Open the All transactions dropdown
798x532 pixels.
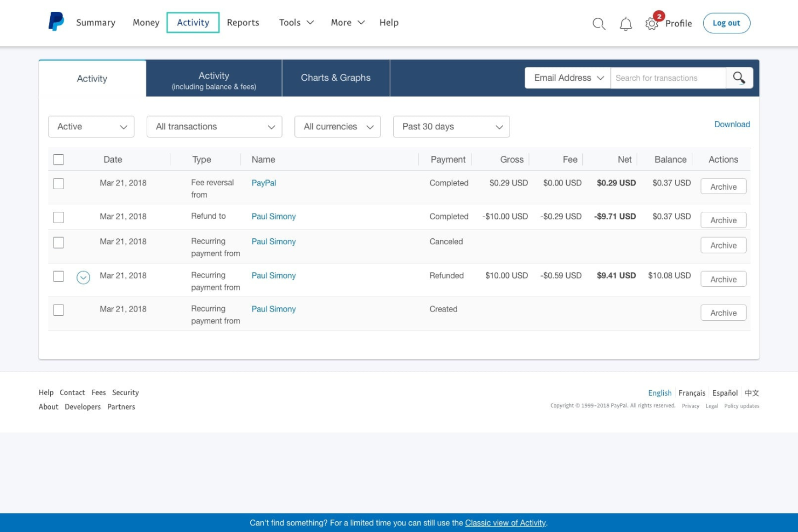214,127
